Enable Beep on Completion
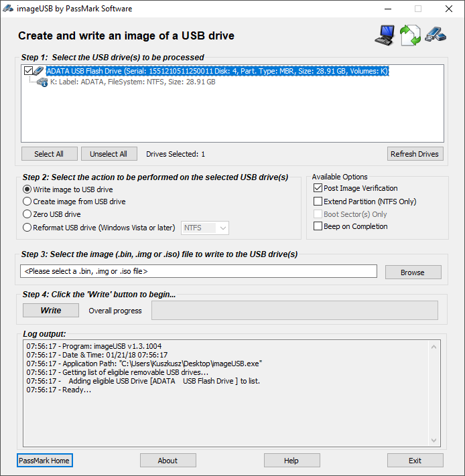This screenshot has height=476, width=465. click(x=318, y=226)
